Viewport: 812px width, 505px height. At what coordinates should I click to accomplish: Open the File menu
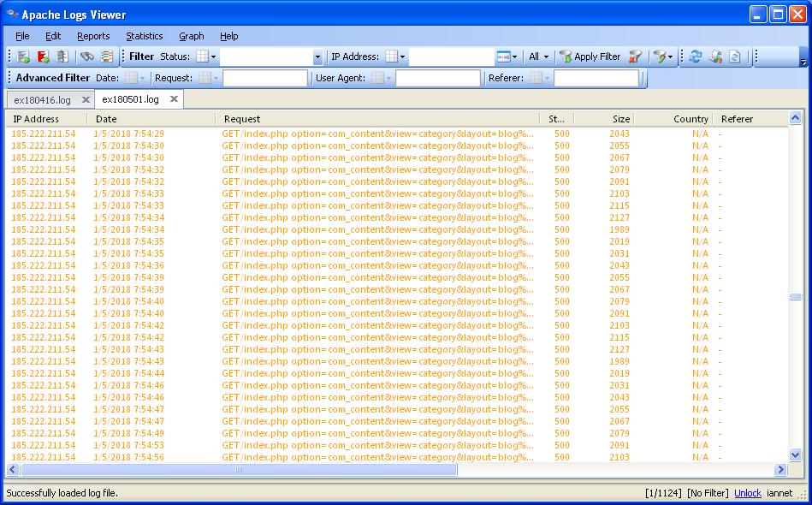pyautogui.click(x=22, y=36)
